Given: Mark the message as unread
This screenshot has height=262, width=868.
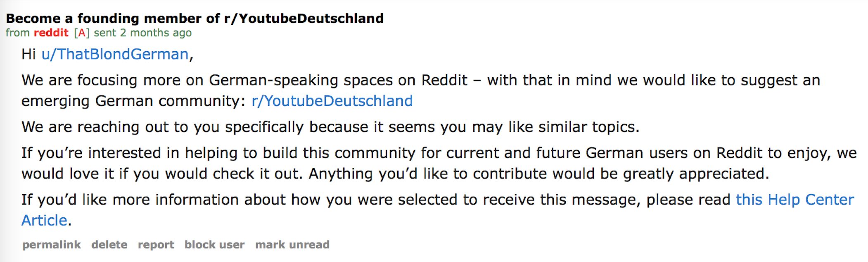Looking at the screenshot, I should click(292, 245).
